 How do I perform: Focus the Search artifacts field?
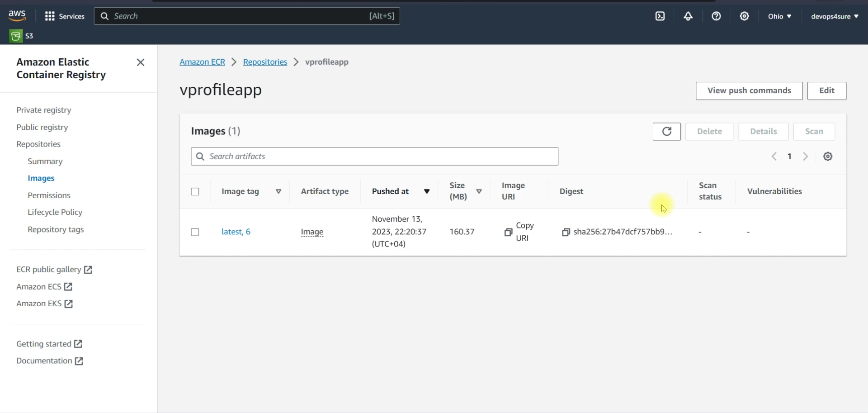[x=374, y=157]
